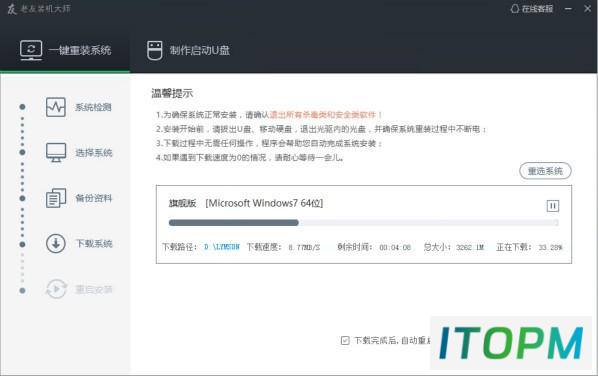Click the 剩余时间 value
Viewport: 598px width, 376px height.
coord(395,247)
